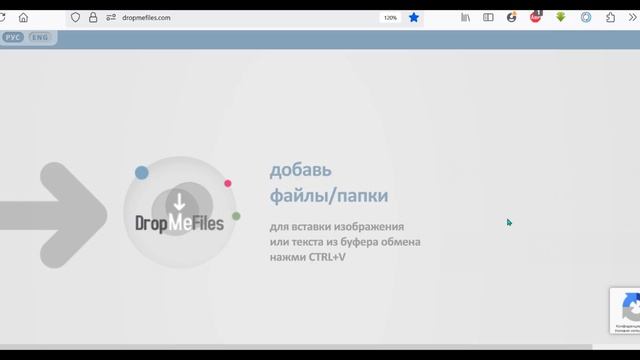Open the library bookmarks icon
This screenshot has width=640, height=360.
465,18
